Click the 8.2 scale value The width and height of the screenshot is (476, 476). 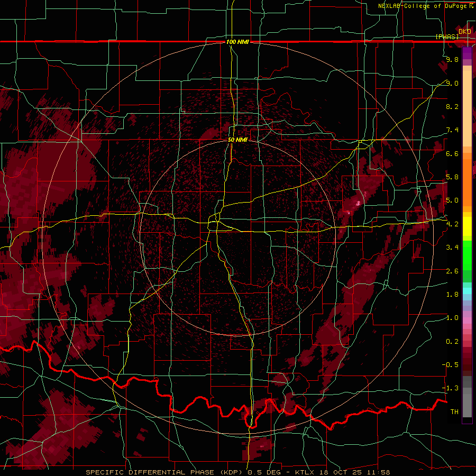(452, 106)
